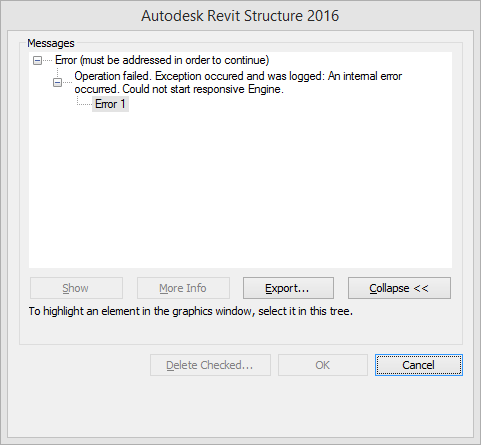481x445 pixels.
Task: Select the 'Error (must be addressed...)' entry
Action: [162, 60]
